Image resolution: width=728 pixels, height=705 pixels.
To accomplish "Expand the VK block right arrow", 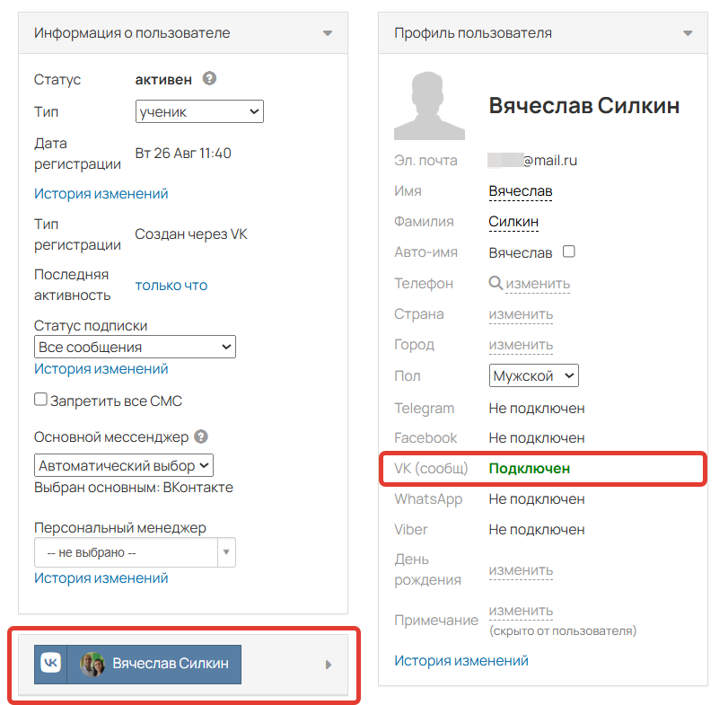I will pos(329,665).
